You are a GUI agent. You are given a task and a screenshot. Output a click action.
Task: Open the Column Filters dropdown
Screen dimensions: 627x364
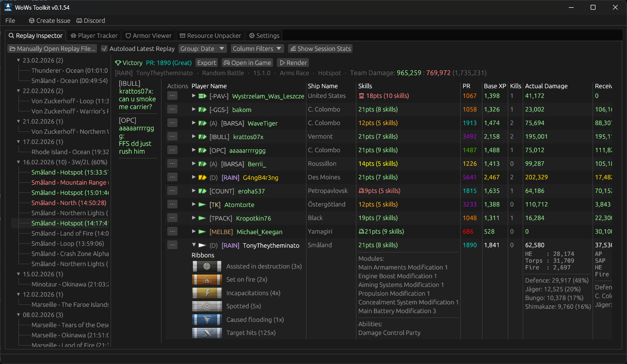[257, 48]
